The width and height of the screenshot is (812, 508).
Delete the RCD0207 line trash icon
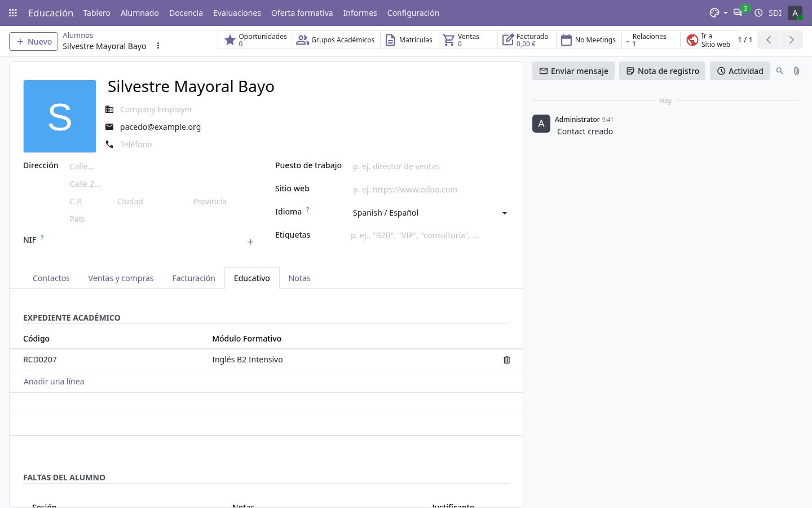coord(506,360)
